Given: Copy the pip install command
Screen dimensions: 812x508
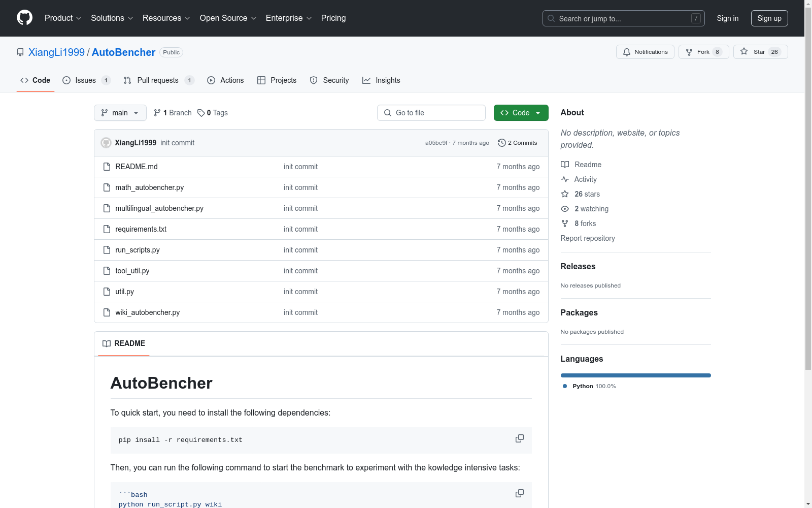Looking at the screenshot, I should coord(520,438).
